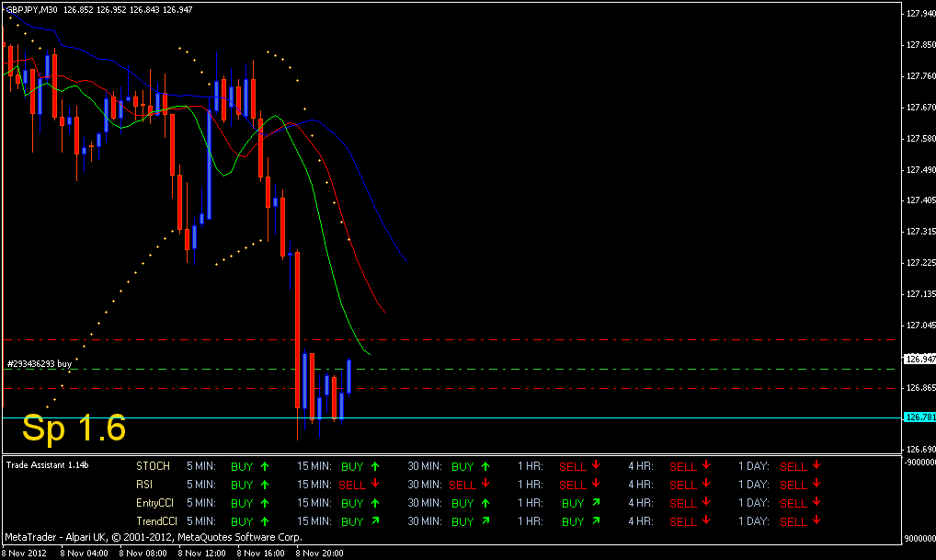Click the current price tag 126.947
This screenshot has width=936, height=560.
coord(919,359)
